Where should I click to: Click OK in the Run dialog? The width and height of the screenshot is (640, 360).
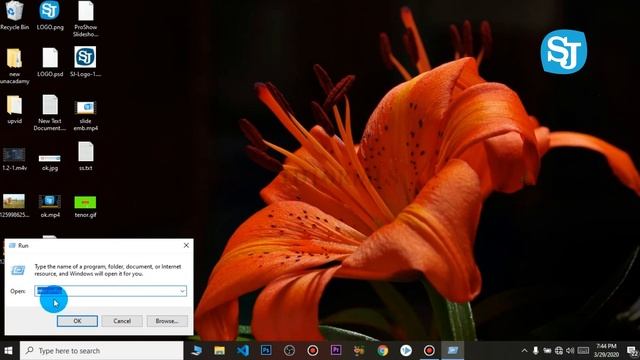77,321
